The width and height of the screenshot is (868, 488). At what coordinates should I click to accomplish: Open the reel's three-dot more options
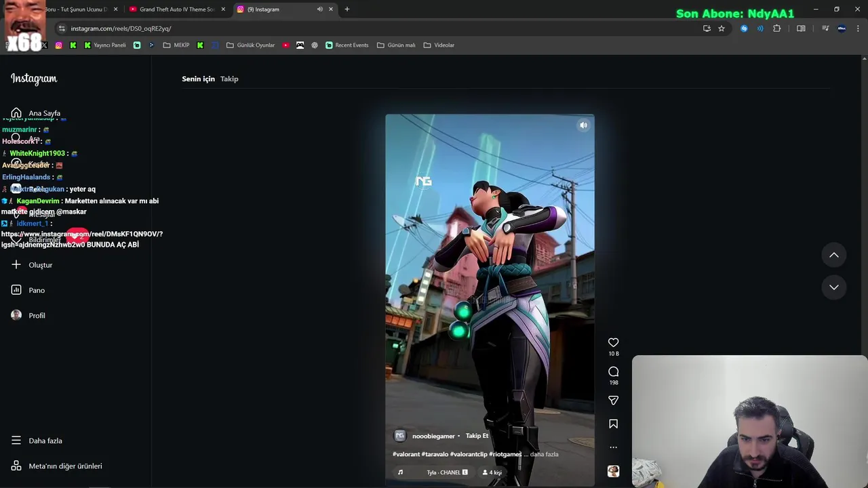[613, 447]
